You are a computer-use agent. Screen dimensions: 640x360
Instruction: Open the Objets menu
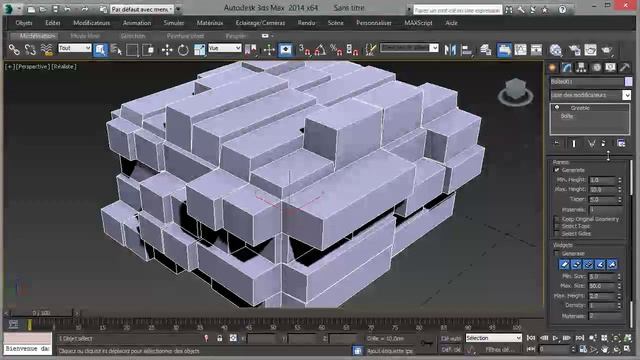(x=24, y=23)
